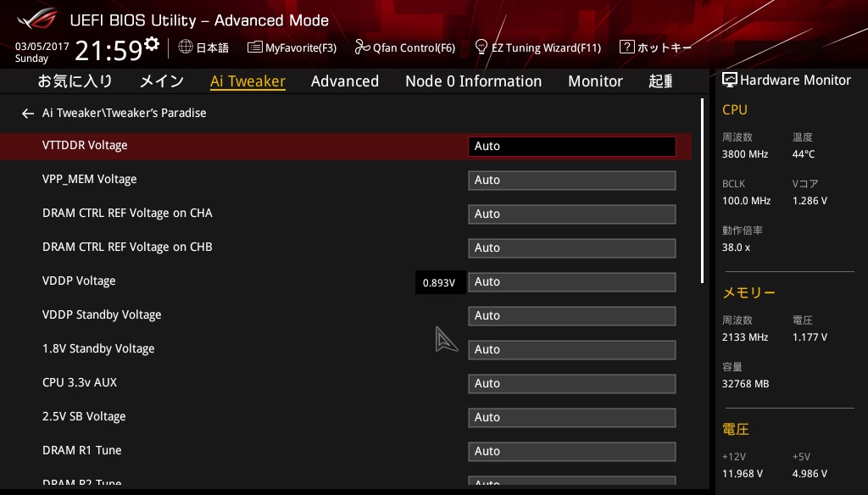Open VTTDDR Voltage Auto field
Image resolution: width=868 pixels, height=495 pixels.
[x=571, y=146]
